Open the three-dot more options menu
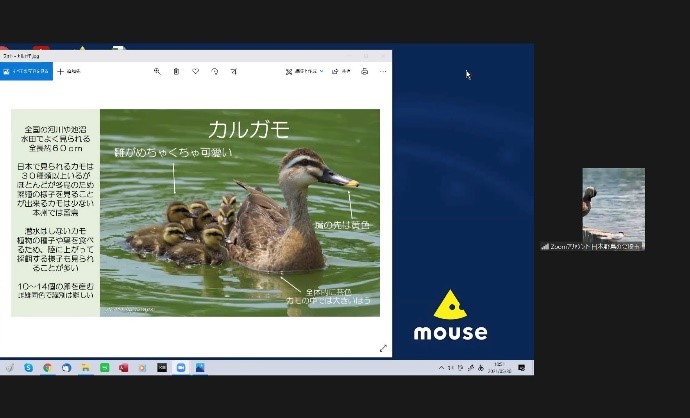The image size is (690, 418). coord(383,71)
